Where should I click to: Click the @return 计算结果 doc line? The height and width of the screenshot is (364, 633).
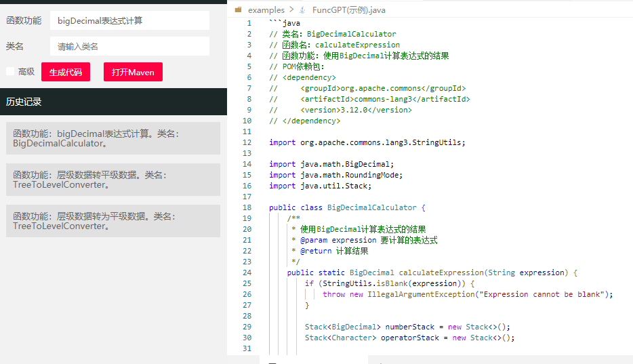pos(330,251)
